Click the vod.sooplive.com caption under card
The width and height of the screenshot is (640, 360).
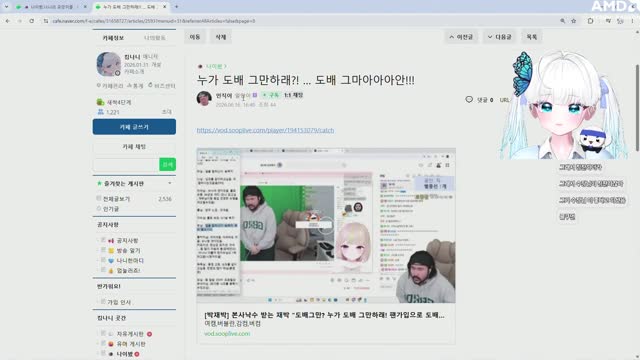click(227, 333)
